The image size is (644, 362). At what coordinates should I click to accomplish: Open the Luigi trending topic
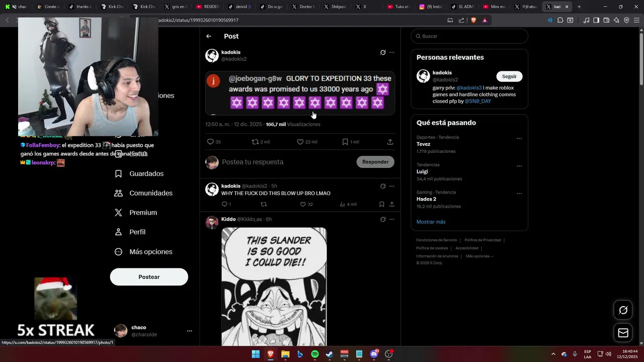(x=422, y=171)
